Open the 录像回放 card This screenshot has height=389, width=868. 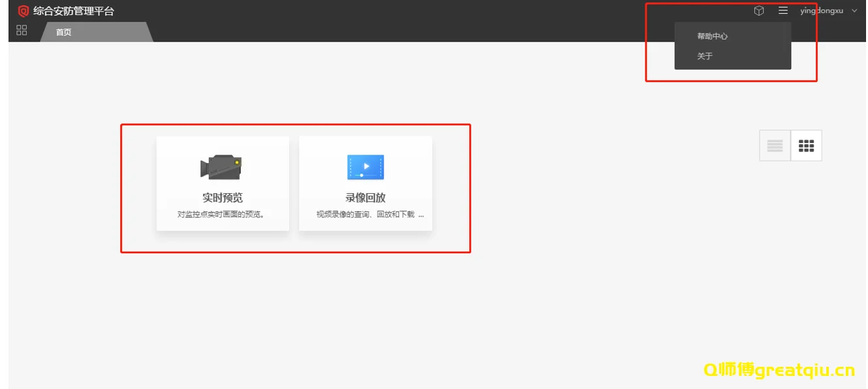(x=365, y=183)
